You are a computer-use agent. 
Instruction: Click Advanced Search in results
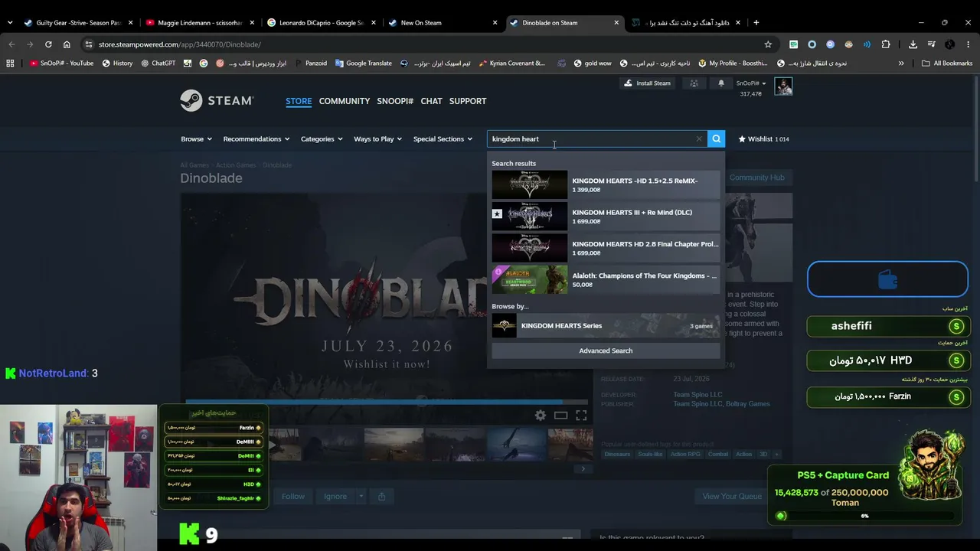tap(606, 350)
